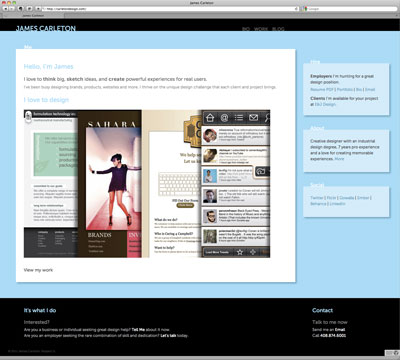Go forward with the browser forward arrow

[x=12, y=9]
